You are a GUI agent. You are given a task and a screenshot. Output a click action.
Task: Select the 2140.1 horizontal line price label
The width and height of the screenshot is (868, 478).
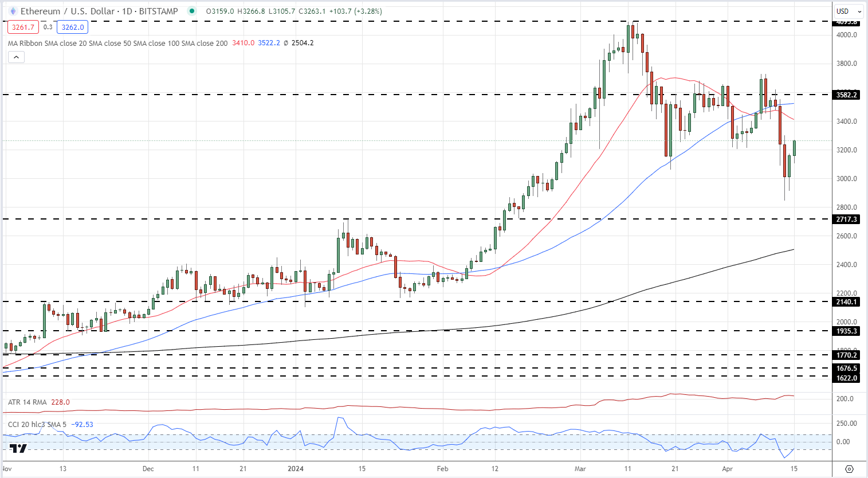click(847, 301)
